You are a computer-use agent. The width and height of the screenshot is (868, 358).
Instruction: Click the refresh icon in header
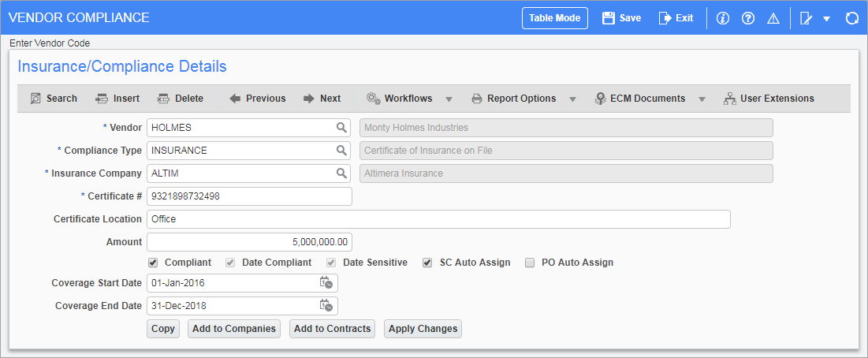coord(851,18)
